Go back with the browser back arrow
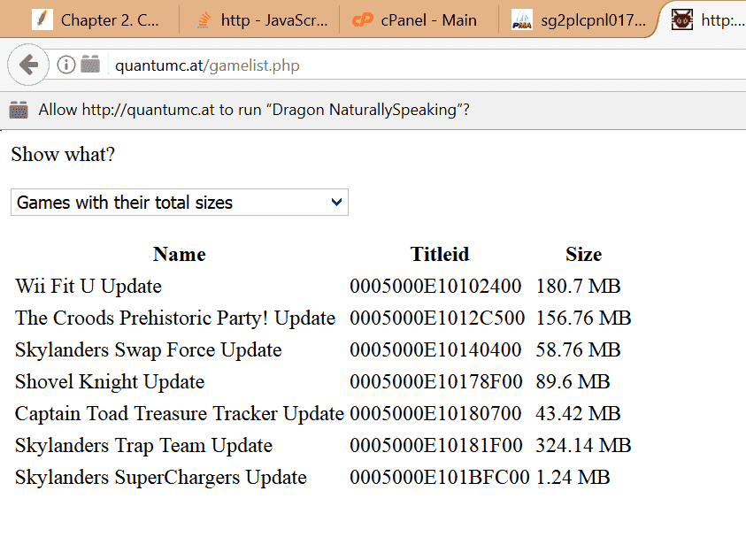The image size is (746, 560). 28,65
